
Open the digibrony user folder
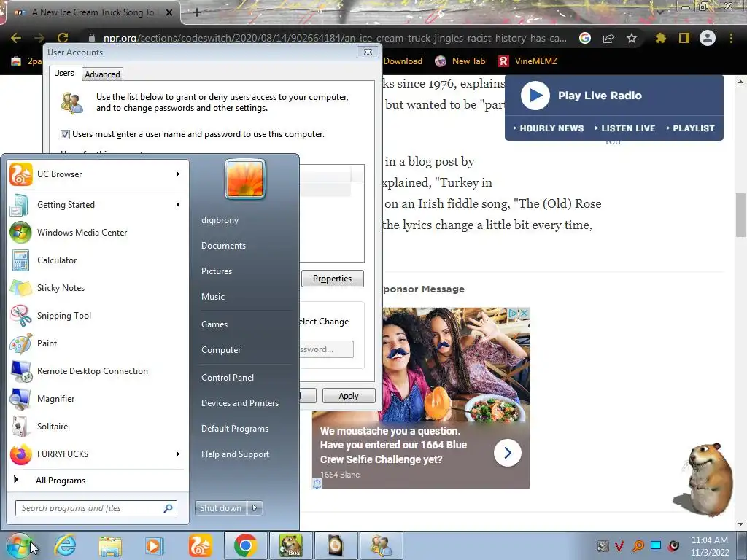pyautogui.click(x=220, y=220)
